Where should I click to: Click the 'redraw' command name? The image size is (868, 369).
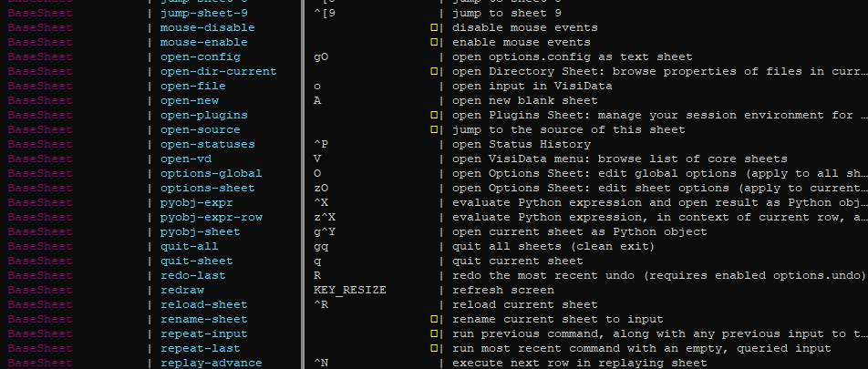tap(182, 290)
